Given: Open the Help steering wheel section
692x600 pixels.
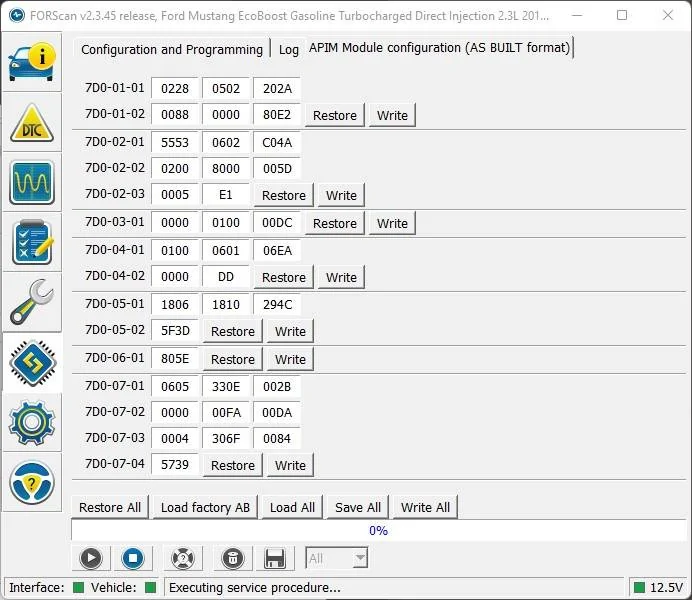Looking at the screenshot, I should (32, 482).
